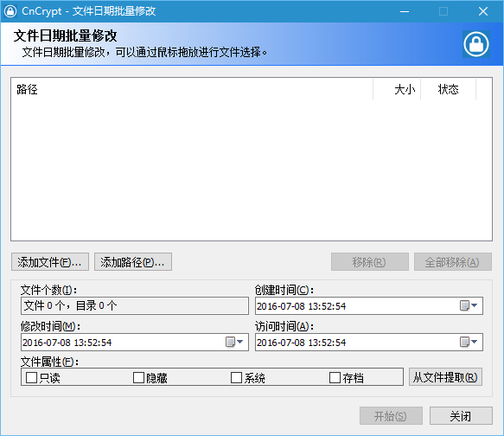Click the 开始(S) button
The width and height of the screenshot is (504, 436).
391,416
